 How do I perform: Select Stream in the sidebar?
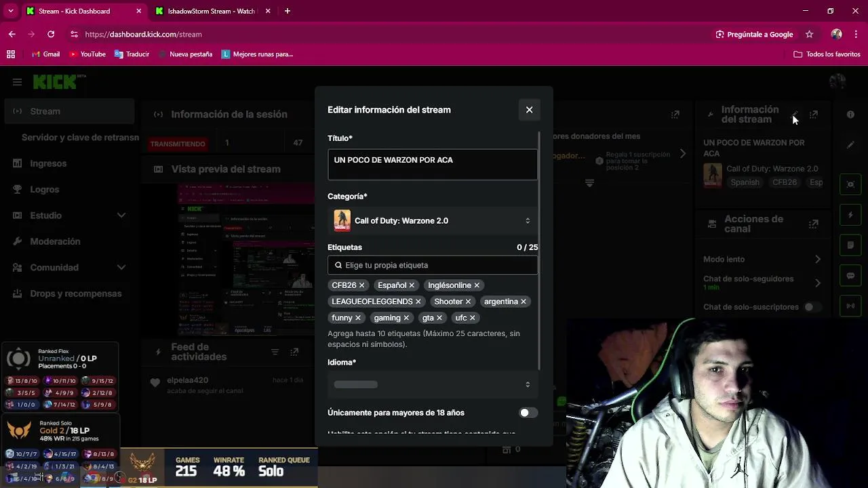tap(71, 111)
